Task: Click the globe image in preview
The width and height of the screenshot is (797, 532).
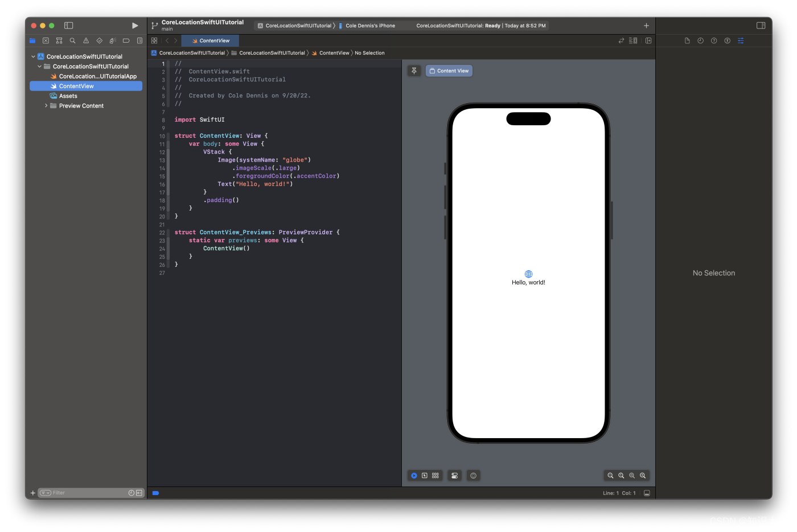Action: [528, 274]
